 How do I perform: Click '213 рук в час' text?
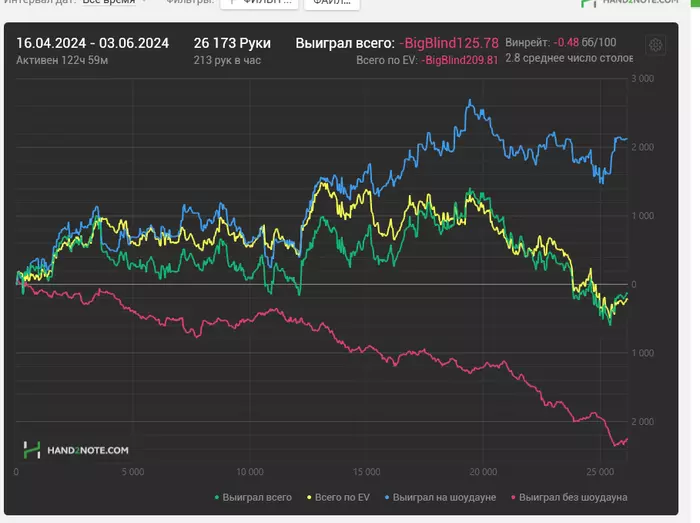(x=227, y=60)
